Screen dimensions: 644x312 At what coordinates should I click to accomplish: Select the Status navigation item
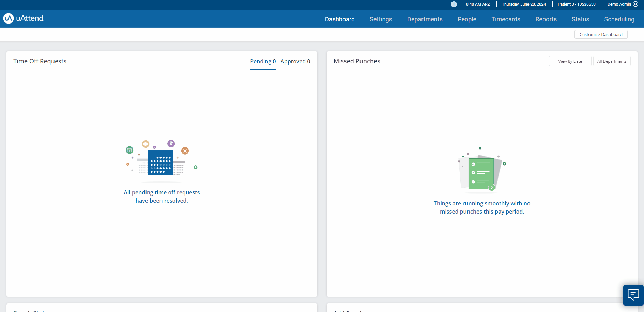coord(580,19)
